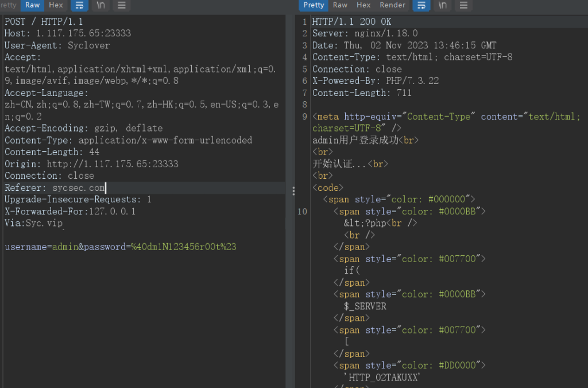This screenshot has height=388, width=588.
Task: Open the response Render tab
Action: 392,5
